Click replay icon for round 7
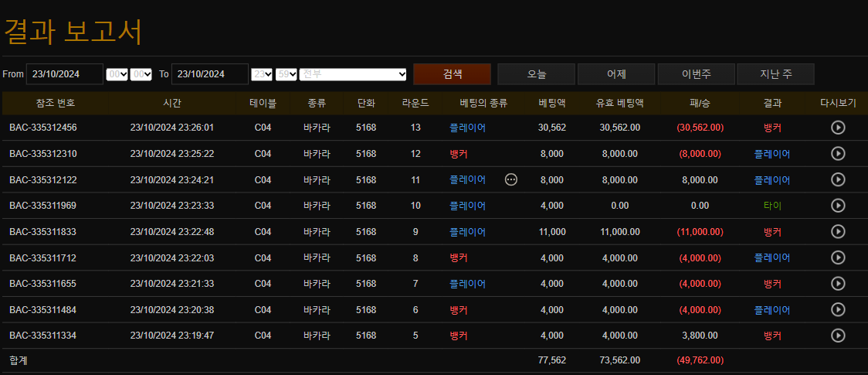Viewport: 868px width, 375px height. point(838,284)
